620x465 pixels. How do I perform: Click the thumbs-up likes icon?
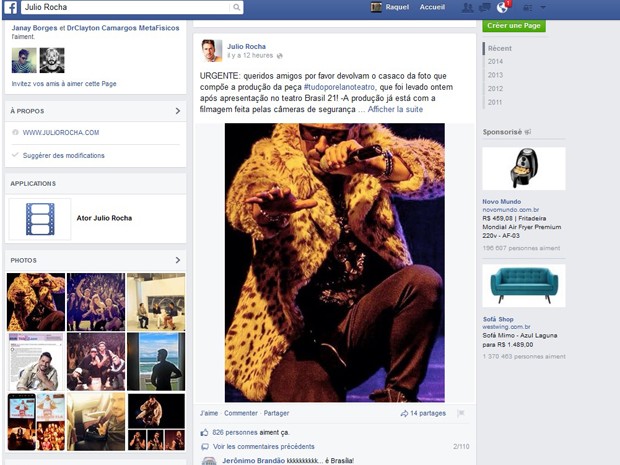(205, 432)
